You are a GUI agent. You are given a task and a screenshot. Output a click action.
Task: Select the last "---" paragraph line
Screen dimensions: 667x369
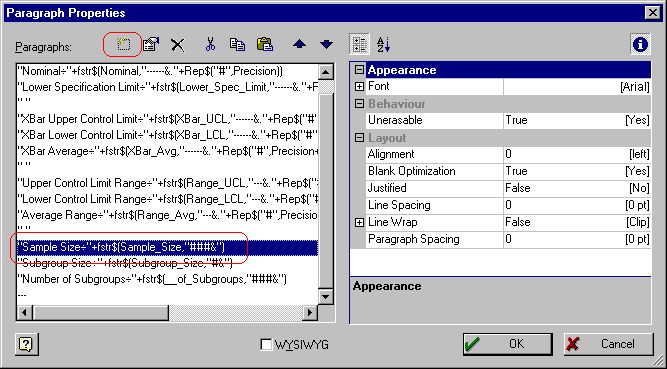(168, 295)
